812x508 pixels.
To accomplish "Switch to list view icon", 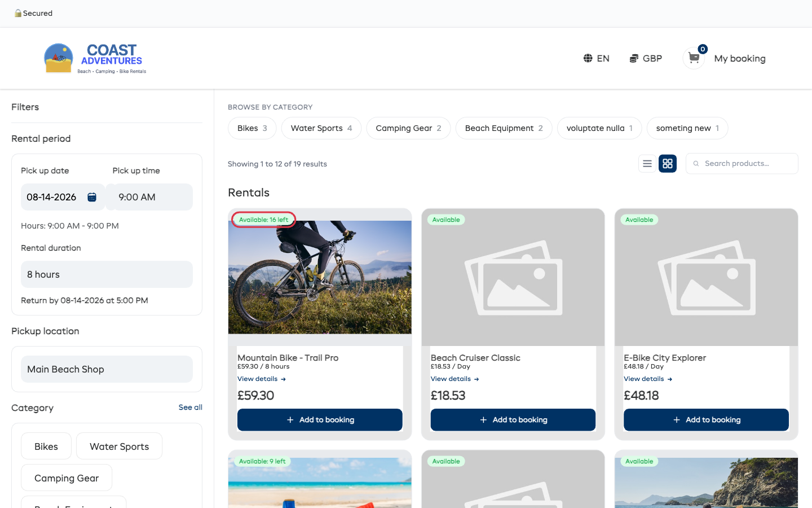I will point(647,164).
